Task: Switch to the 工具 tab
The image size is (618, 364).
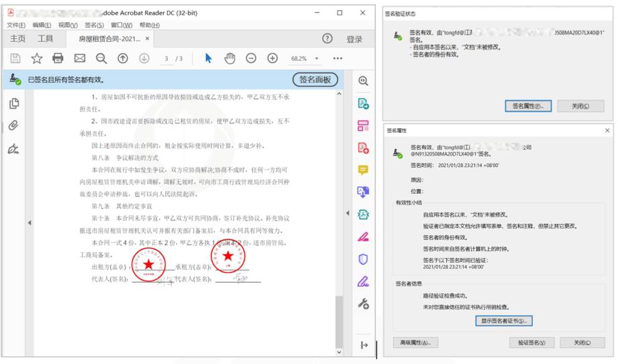Action: coord(46,39)
